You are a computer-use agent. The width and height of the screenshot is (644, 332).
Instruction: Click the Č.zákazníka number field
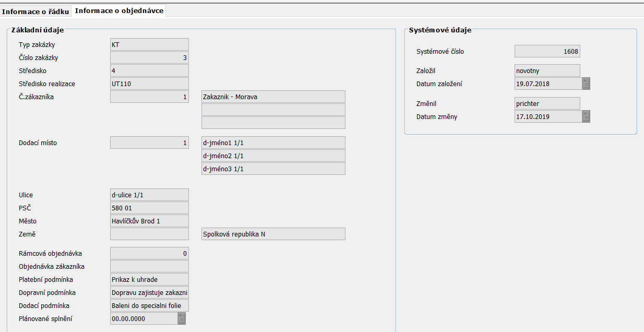coord(149,97)
